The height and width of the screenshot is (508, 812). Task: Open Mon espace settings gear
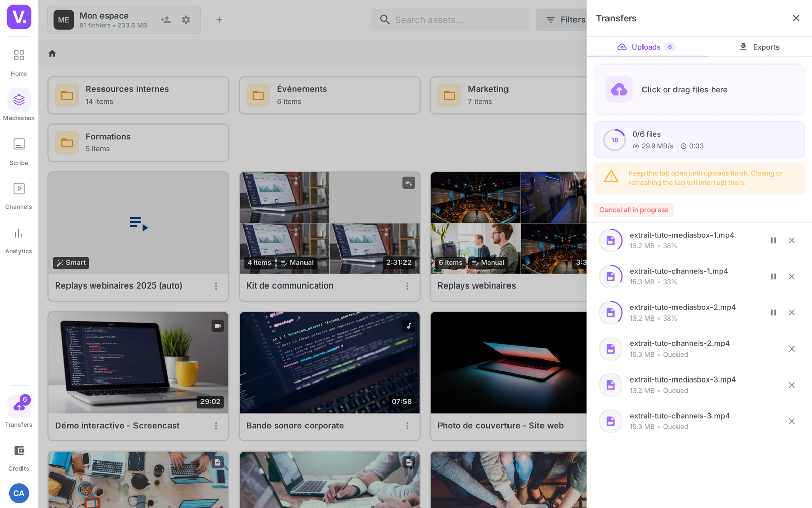[186, 20]
